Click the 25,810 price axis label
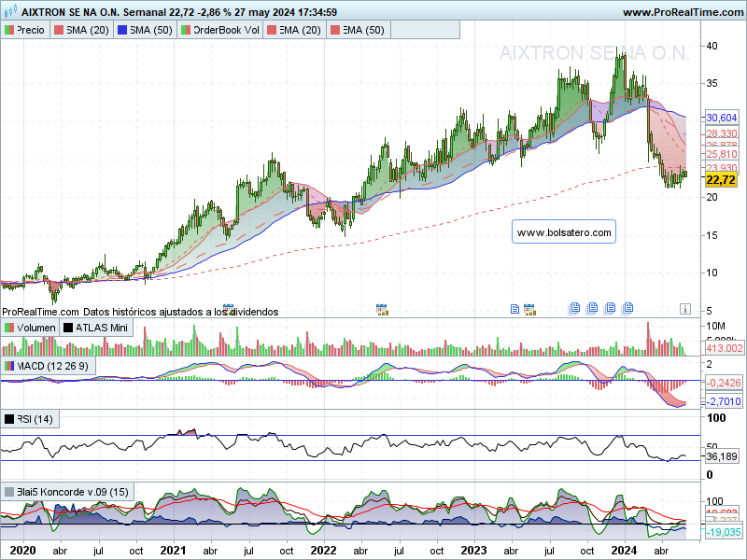This screenshot has width=747, height=560. (x=721, y=154)
